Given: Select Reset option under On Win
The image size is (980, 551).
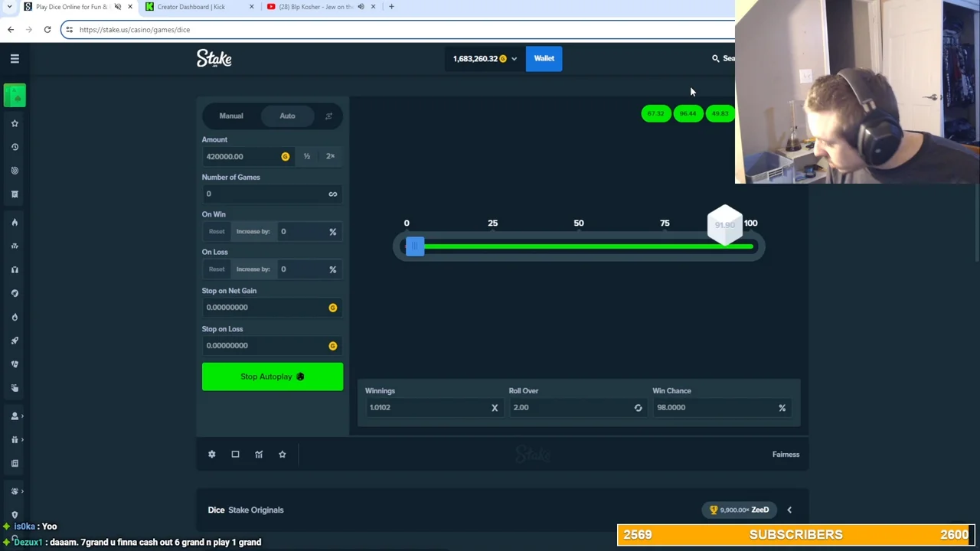Looking at the screenshot, I should pyautogui.click(x=217, y=232).
